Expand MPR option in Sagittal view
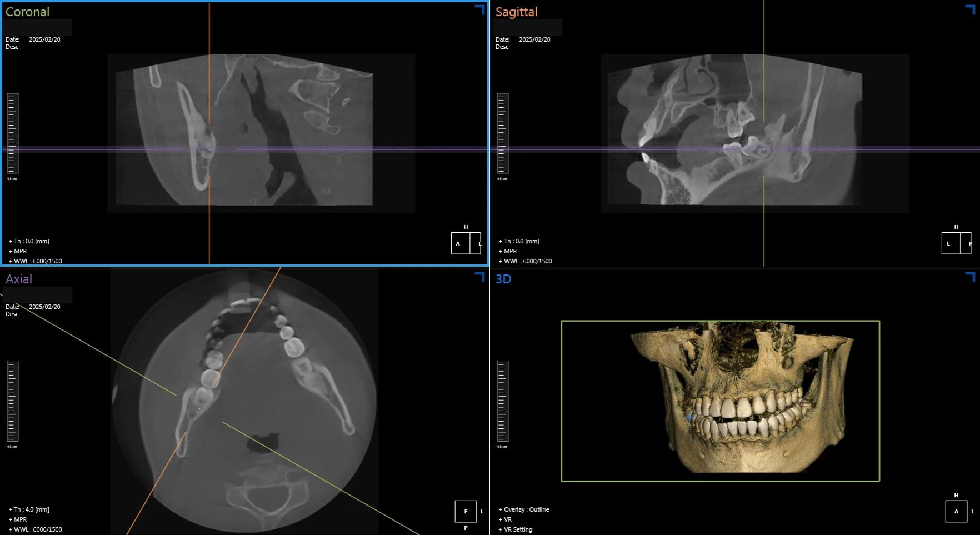 pos(508,251)
